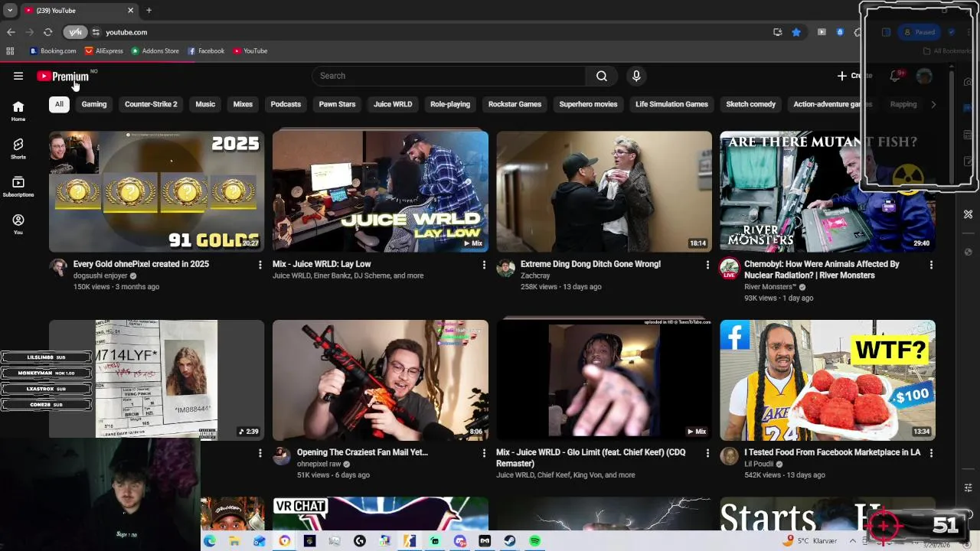Open the Zachcray channel link
Image resolution: width=980 pixels, height=551 pixels.
click(535, 275)
